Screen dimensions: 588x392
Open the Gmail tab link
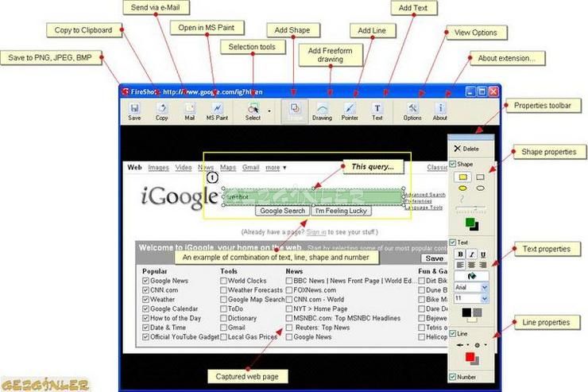250,168
